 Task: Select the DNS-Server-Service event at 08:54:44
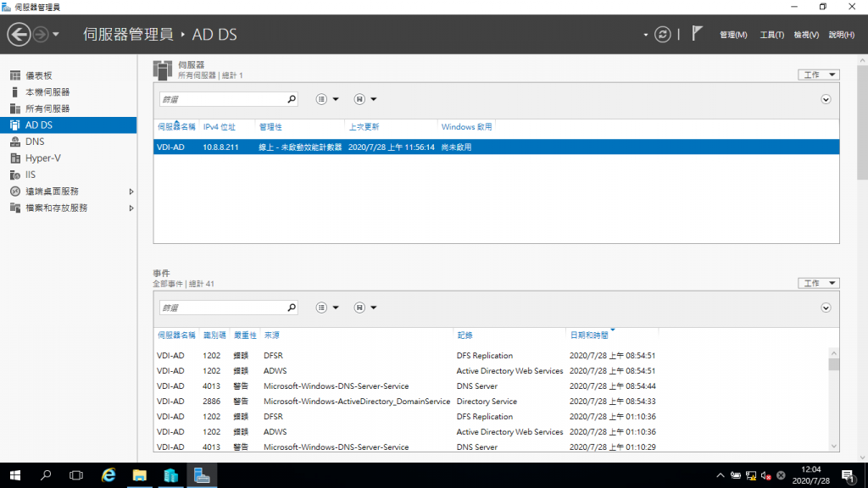point(492,386)
